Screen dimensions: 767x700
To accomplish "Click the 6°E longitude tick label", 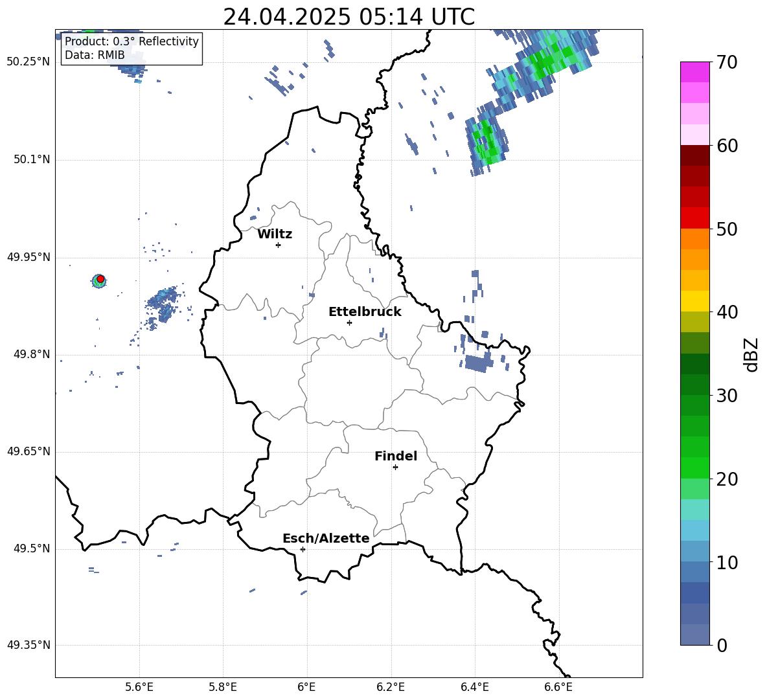I will coord(306,687).
